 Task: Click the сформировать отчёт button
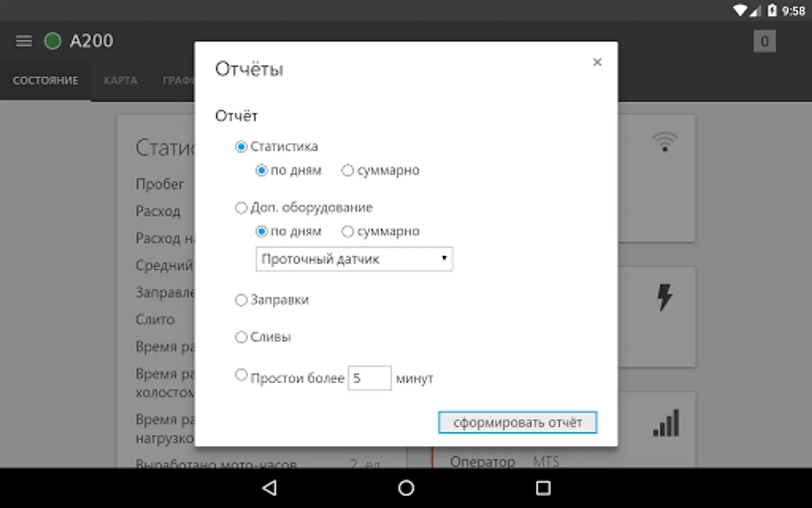[x=517, y=422]
